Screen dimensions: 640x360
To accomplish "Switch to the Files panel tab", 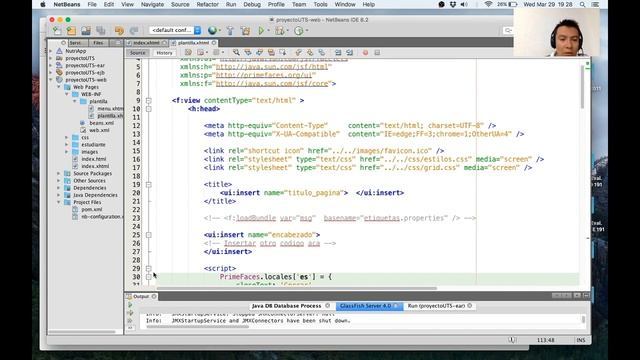I will point(98,43).
